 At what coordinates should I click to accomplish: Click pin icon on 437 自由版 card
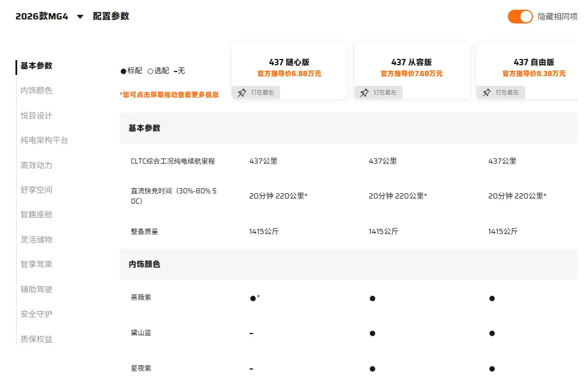click(487, 93)
